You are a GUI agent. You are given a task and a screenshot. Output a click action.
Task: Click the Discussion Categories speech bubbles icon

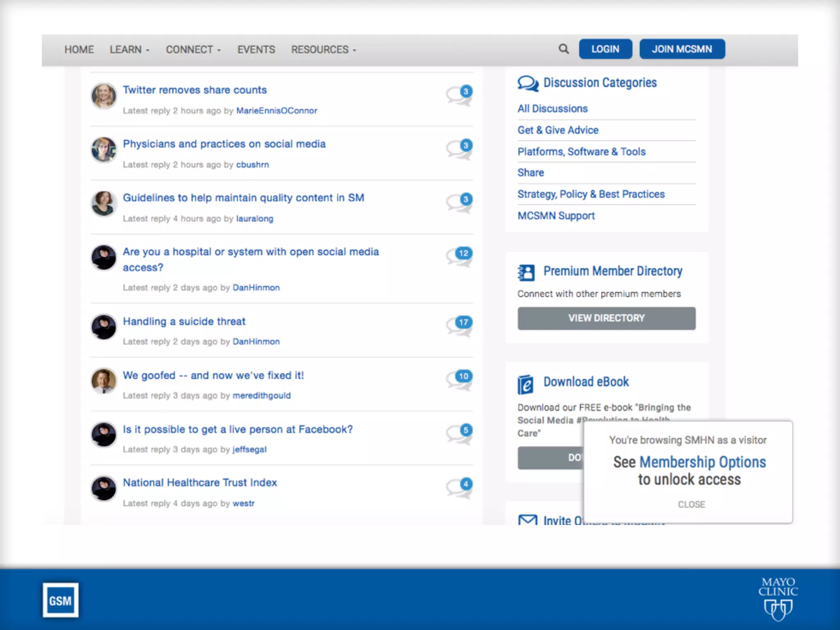pyautogui.click(x=527, y=83)
